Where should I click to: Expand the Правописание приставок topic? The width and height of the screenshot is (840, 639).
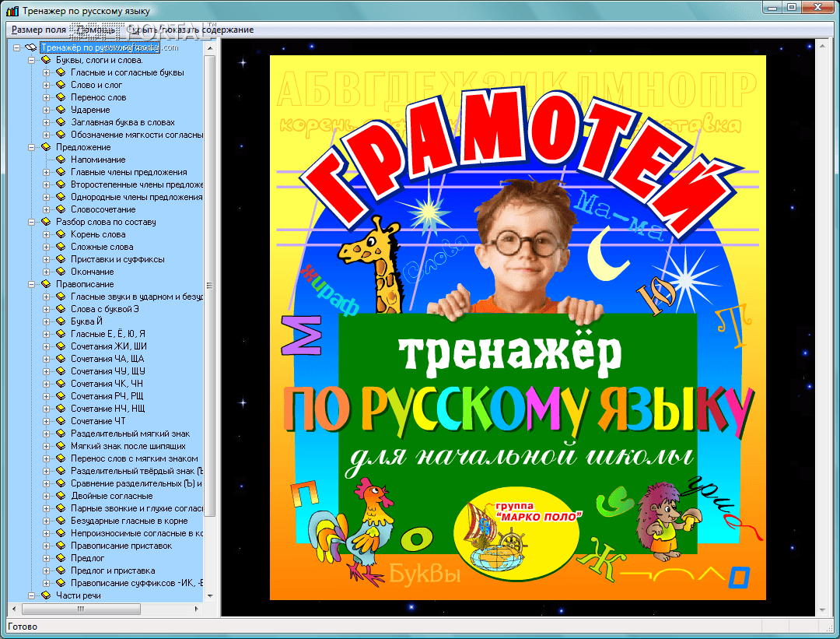[x=47, y=546]
